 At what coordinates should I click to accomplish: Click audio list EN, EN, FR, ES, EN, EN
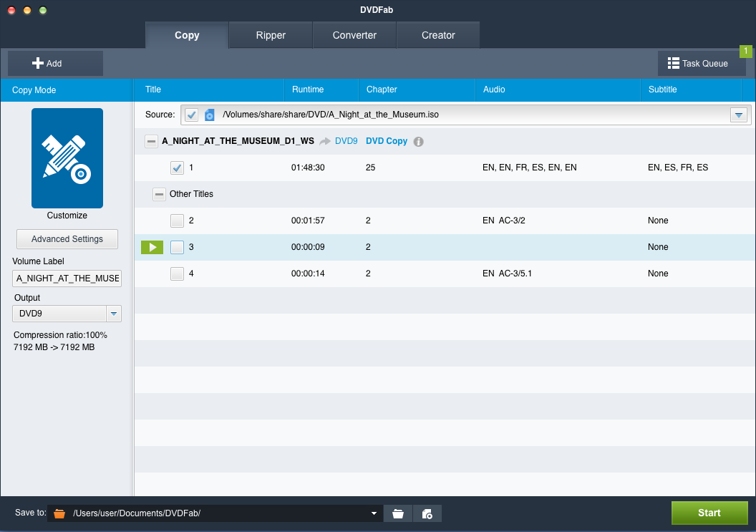[529, 168]
